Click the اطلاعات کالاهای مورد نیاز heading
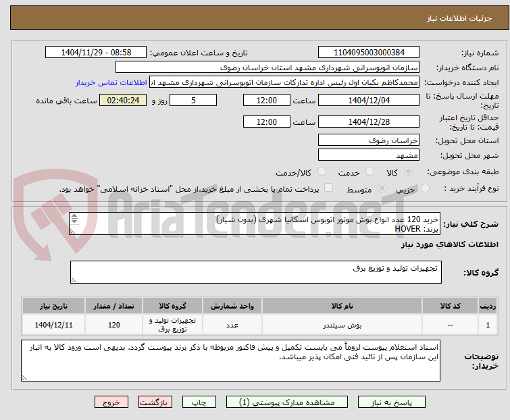The height and width of the screenshot is (420, 510). pyautogui.click(x=449, y=244)
